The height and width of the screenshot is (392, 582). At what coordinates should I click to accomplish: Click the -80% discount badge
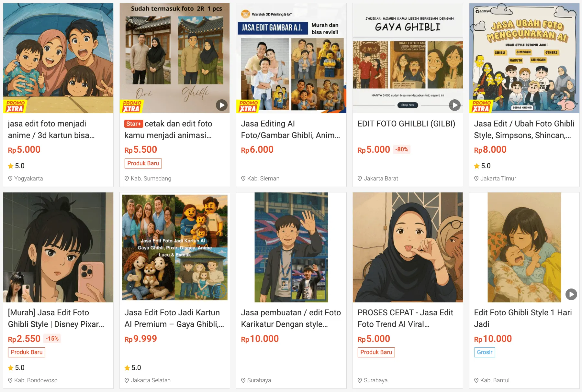point(402,149)
